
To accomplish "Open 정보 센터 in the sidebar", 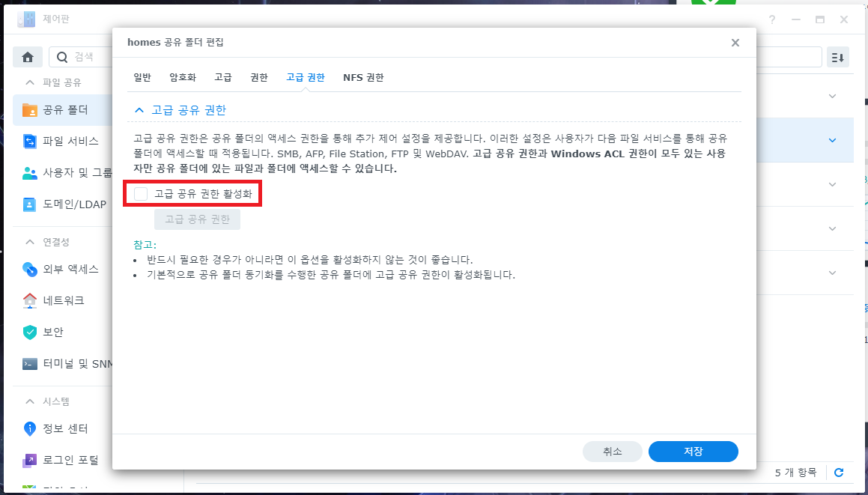I will (x=65, y=428).
